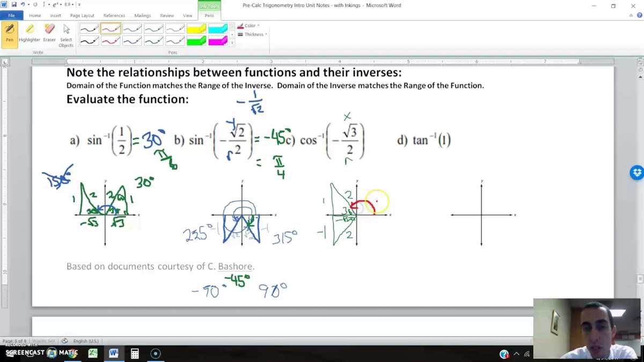
Task: Pick the bottom-row thick black pen
Action: (x=89, y=40)
